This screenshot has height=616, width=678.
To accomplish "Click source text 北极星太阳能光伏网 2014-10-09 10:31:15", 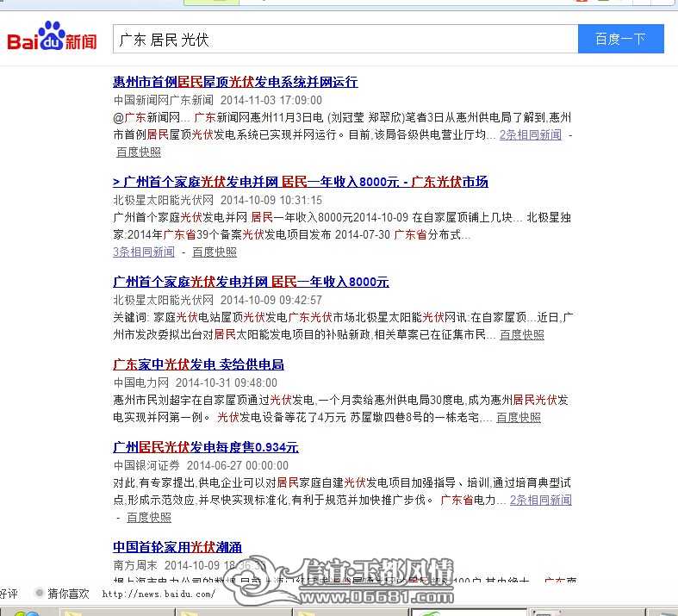I will (217, 200).
